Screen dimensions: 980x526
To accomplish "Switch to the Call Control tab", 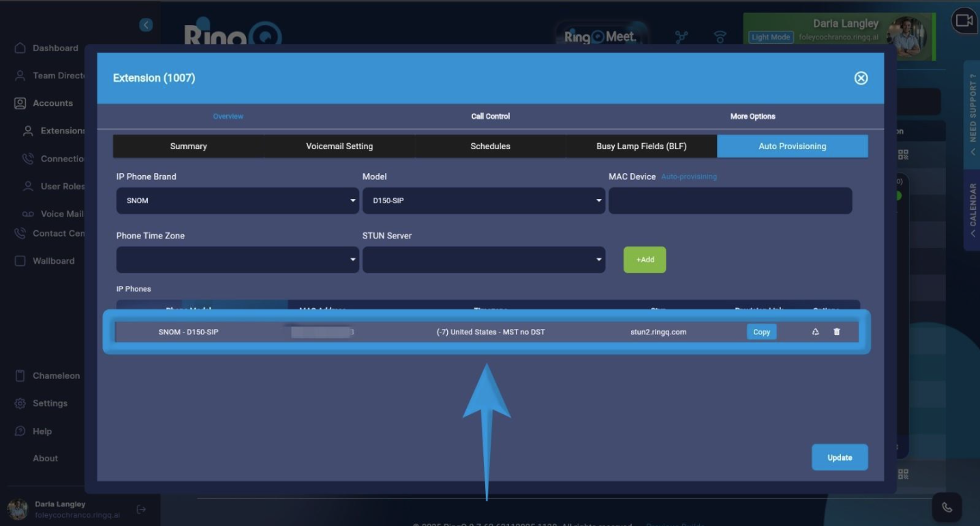I will (490, 116).
